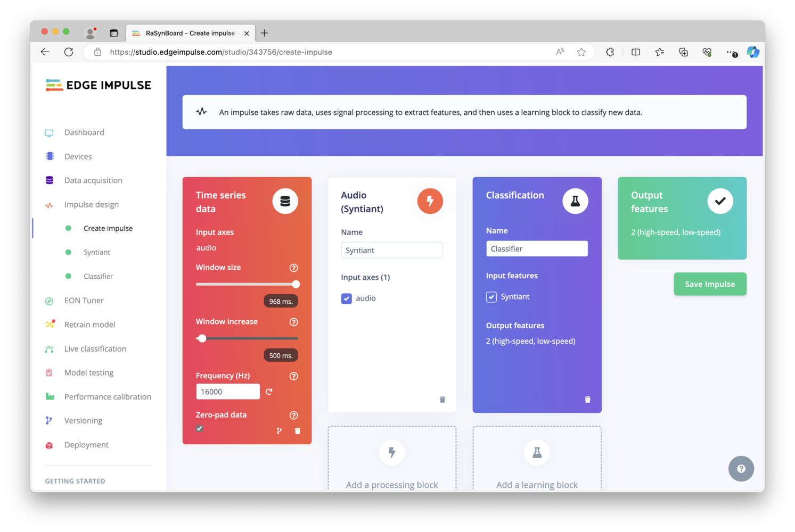Open Model testing page
Viewport: 795px width, 532px height.
[x=89, y=373]
